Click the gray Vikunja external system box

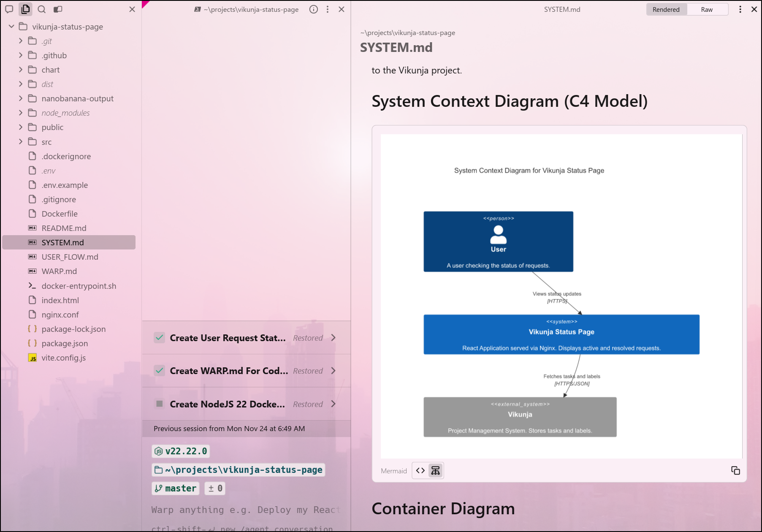(520, 417)
